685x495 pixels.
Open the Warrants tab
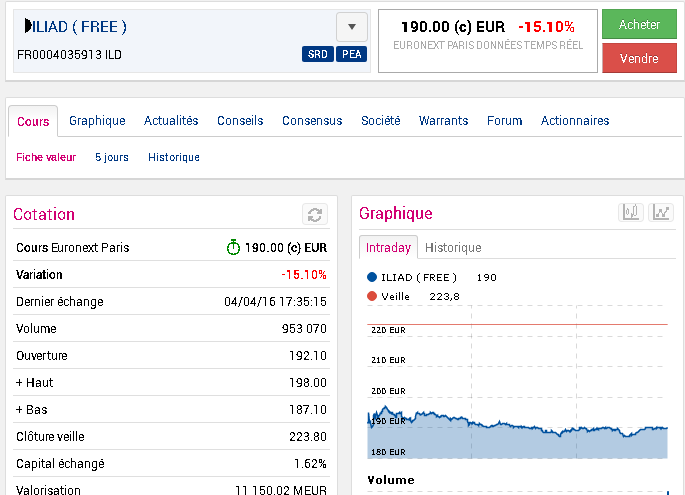pyautogui.click(x=443, y=121)
